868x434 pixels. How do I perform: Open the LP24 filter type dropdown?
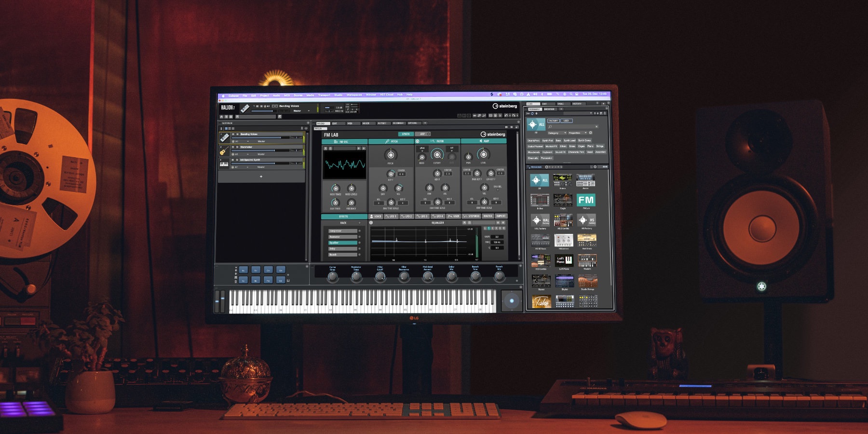click(422, 149)
